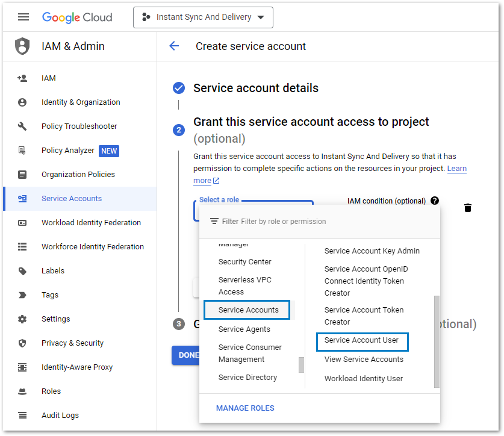Choose Service Account Key Admin role
This screenshot has width=504, height=436.
click(x=372, y=251)
